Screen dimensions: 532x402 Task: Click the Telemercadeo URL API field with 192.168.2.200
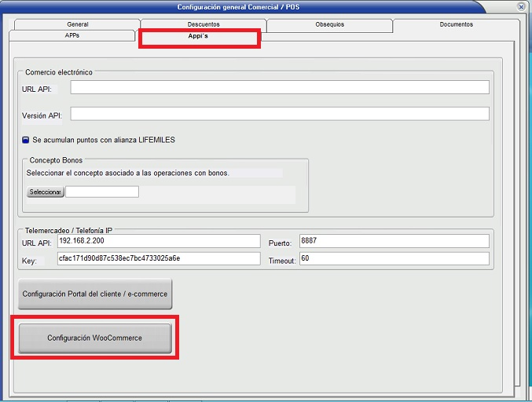[157, 241]
